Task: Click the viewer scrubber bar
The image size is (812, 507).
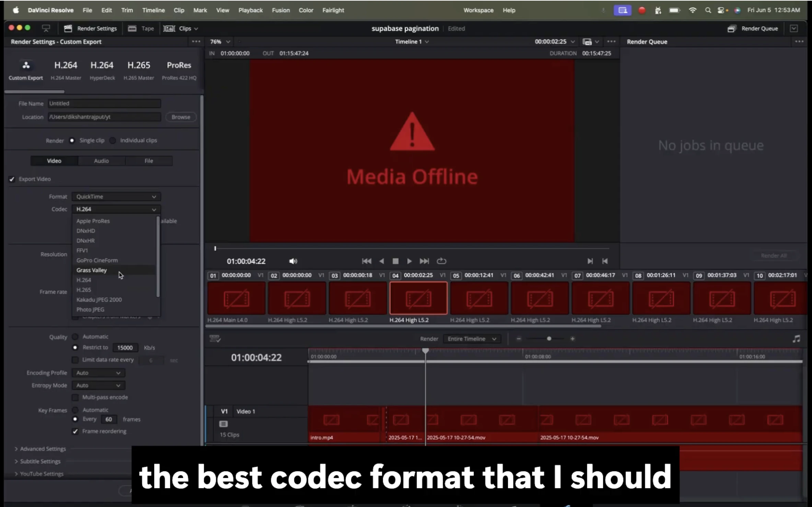Action: tap(412, 248)
